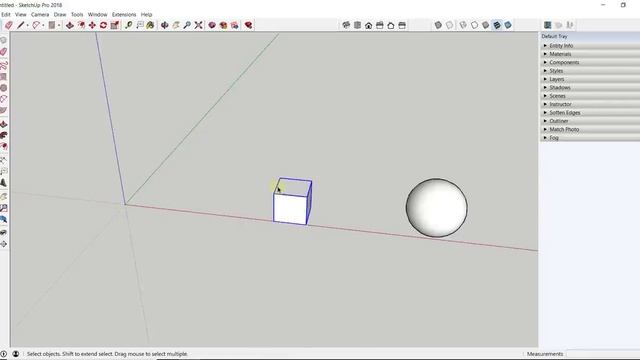Open the Tools menu
Image resolution: width=640 pixels, height=360 pixels.
[77, 15]
